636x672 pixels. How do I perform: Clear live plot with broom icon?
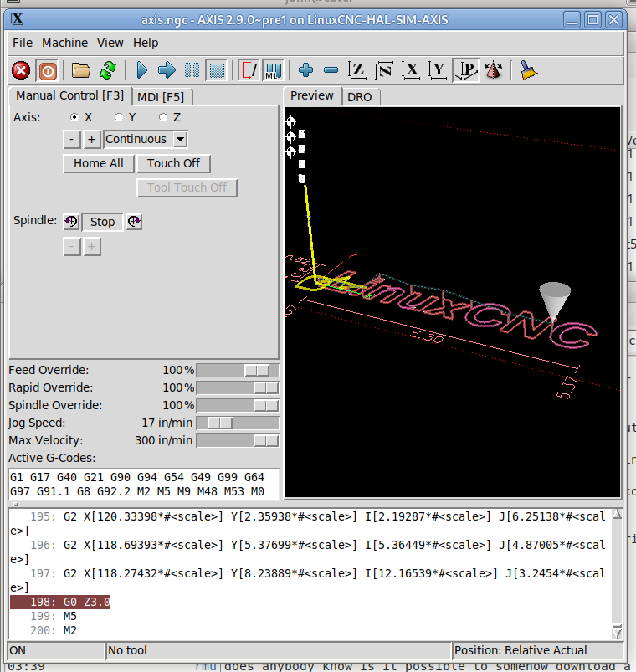point(528,71)
